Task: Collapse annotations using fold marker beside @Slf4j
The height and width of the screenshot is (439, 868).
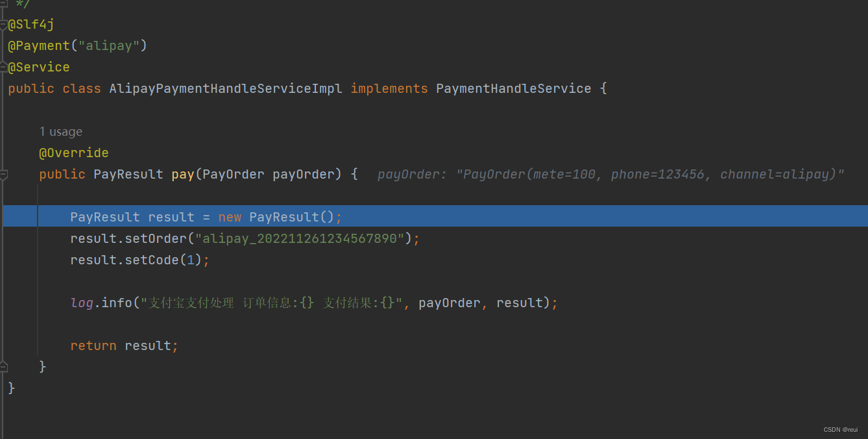Action: point(3,24)
